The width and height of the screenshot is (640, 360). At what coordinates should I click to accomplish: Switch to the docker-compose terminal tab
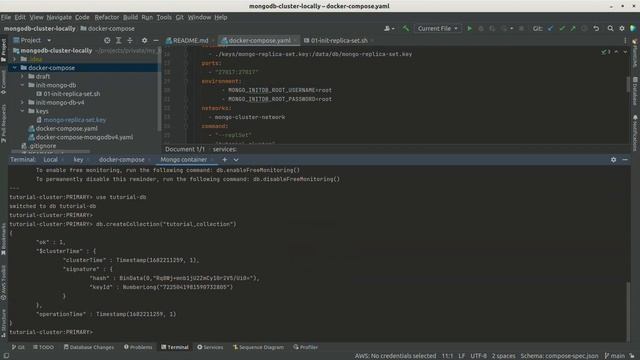click(x=122, y=160)
